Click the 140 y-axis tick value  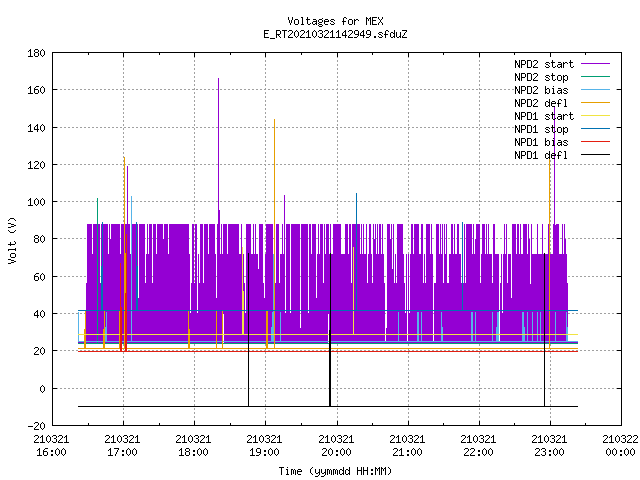36,128
